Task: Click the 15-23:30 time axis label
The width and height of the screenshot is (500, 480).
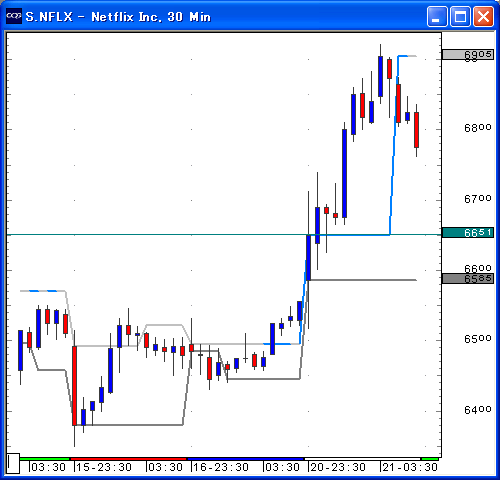Action: click(104, 467)
